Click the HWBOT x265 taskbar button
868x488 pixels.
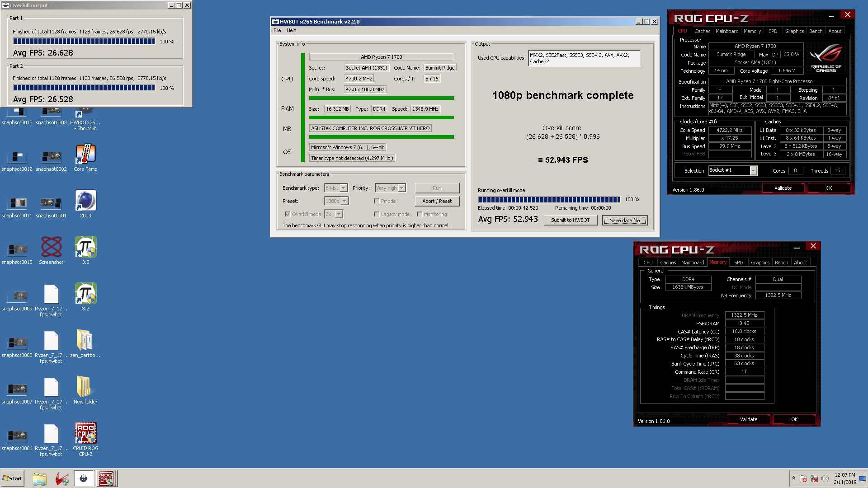pos(83,479)
